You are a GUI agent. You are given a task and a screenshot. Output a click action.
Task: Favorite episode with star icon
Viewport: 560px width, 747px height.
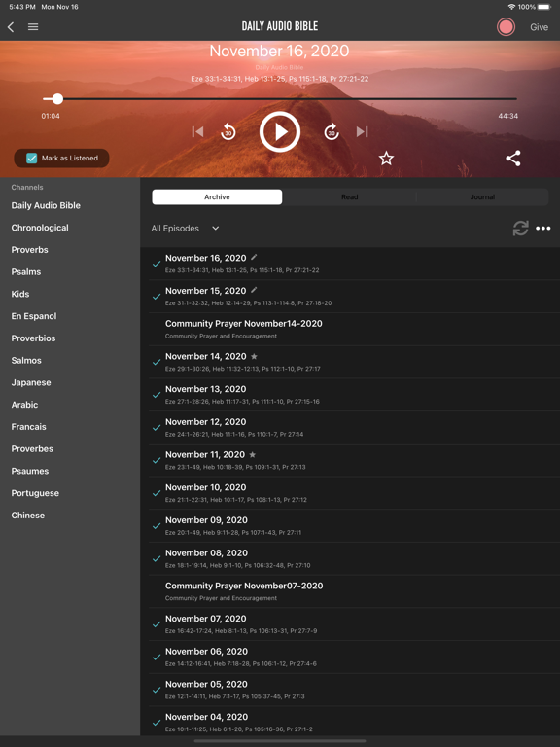pyautogui.click(x=386, y=159)
